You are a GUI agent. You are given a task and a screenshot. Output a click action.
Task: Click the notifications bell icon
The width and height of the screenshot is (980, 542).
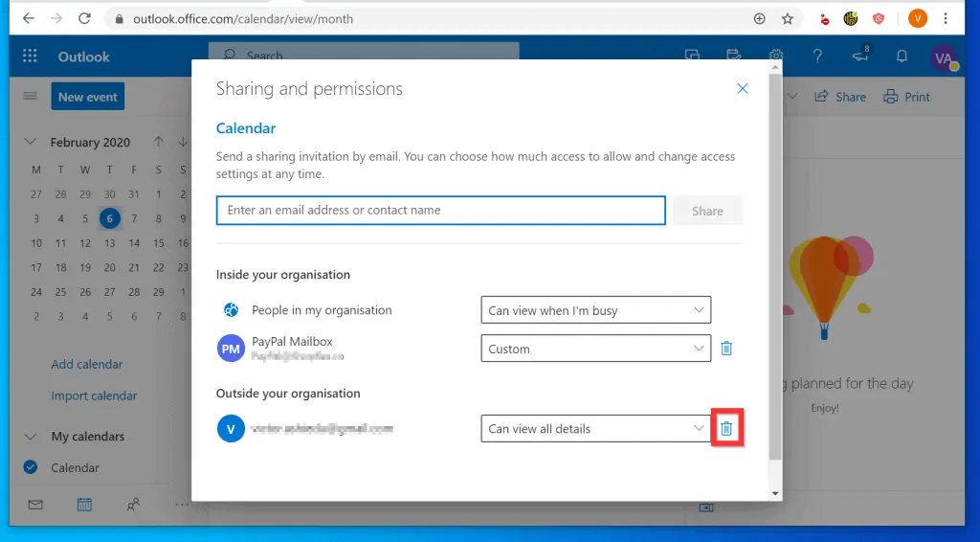tap(901, 56)
